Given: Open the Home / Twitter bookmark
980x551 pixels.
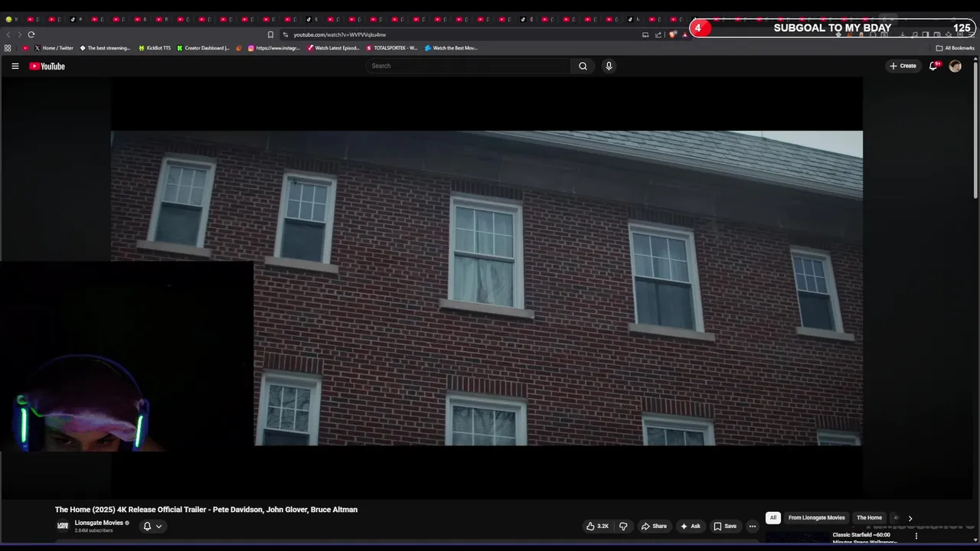Looking at the screenshot, I should coord(54,47).
